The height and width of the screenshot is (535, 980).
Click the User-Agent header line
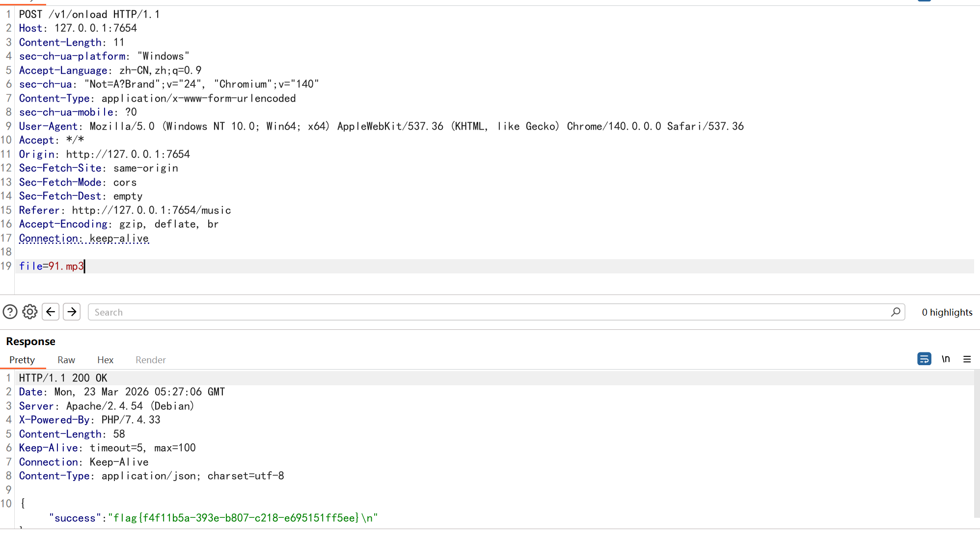[381, 126]
